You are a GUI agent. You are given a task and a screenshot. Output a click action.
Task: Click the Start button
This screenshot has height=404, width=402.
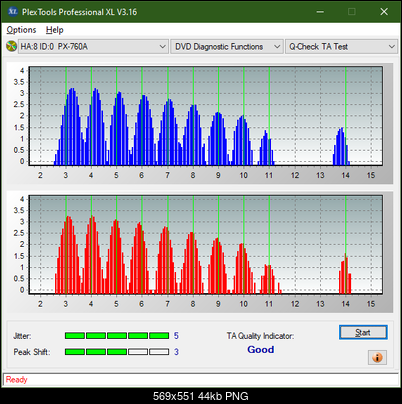tap(363, 332)
